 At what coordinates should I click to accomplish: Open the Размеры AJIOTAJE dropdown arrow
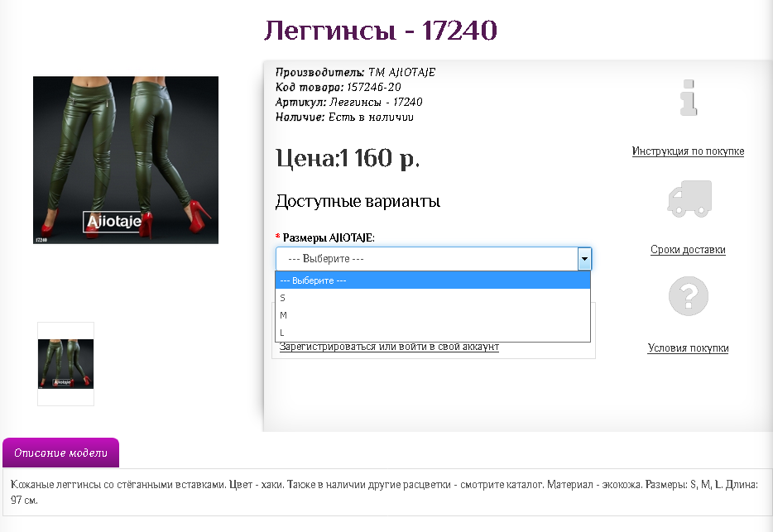(584, 258)
